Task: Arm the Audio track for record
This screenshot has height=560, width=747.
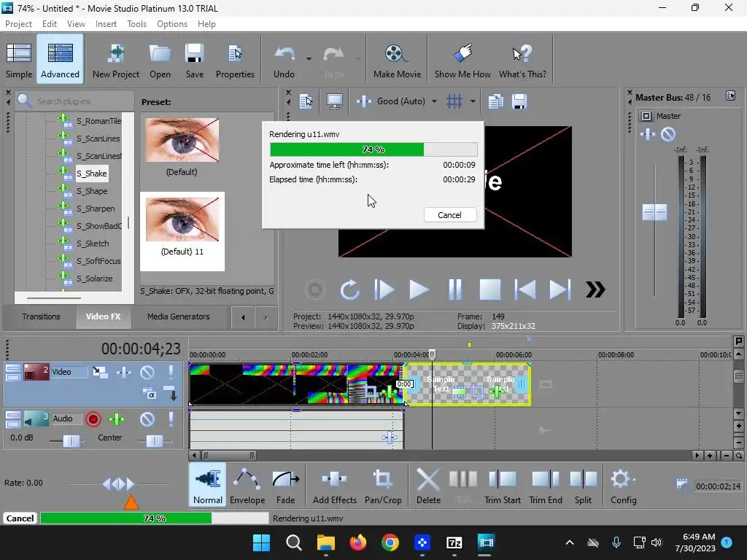Action: pyautogui.click(x=93, y=419)
